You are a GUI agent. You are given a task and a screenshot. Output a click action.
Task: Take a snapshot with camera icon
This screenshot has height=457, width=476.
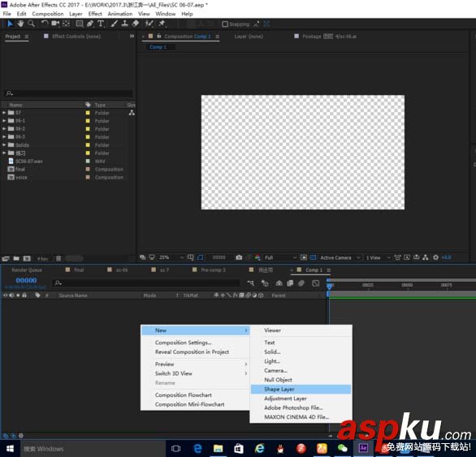[x=239, y=257]
